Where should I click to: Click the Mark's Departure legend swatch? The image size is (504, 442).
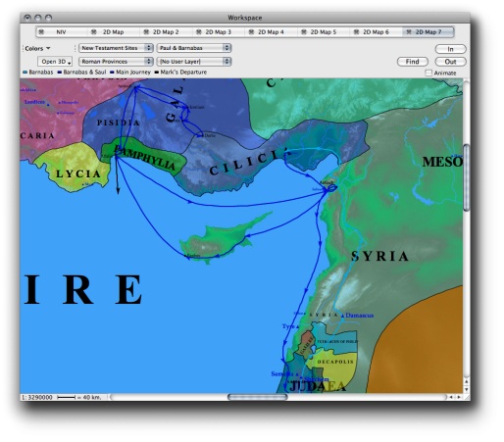point(157,73)
